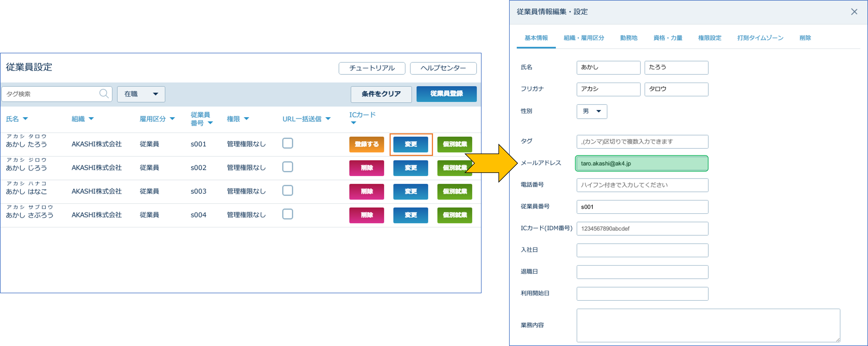The height and width of the screenshot is (346, 868).
Task: Tick the URL checkbox for s003 row
Action: coord(287,191)
